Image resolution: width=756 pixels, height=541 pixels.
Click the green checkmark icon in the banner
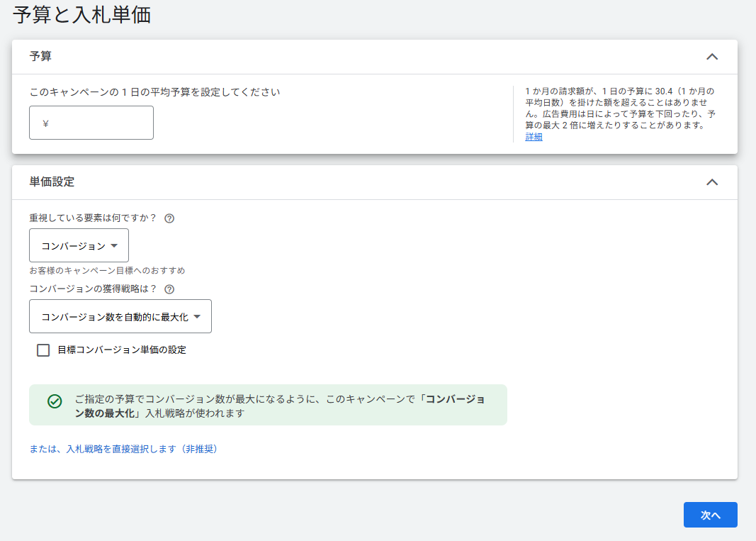55,401
